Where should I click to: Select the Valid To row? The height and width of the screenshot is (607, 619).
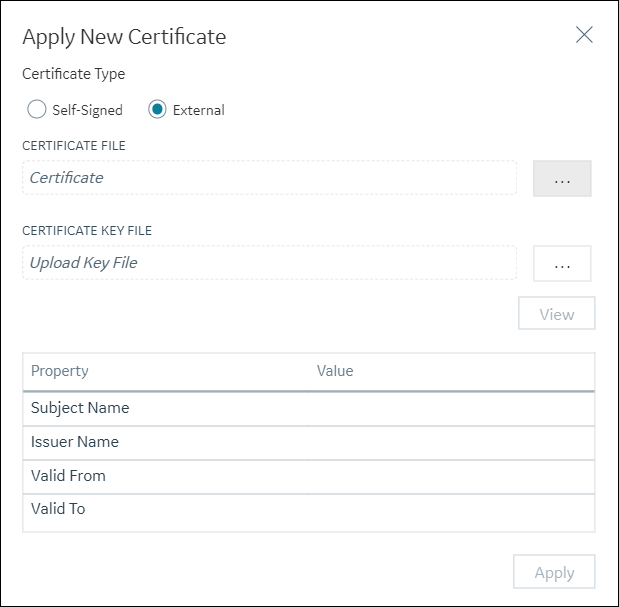coord(309,512)
